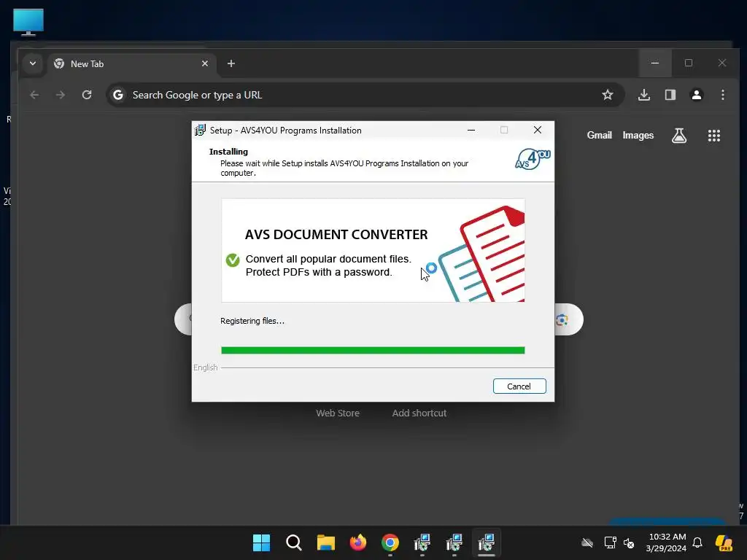Click the installation progress bar
Screen dimensions: 747x560
tap(373, 351)
